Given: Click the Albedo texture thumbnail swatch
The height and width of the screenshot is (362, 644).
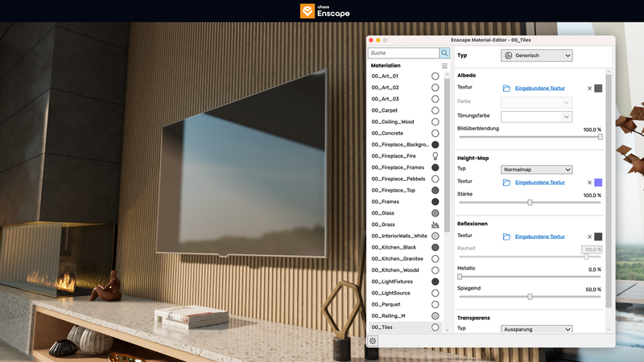Looking at the screenshot, I should 598,88.
